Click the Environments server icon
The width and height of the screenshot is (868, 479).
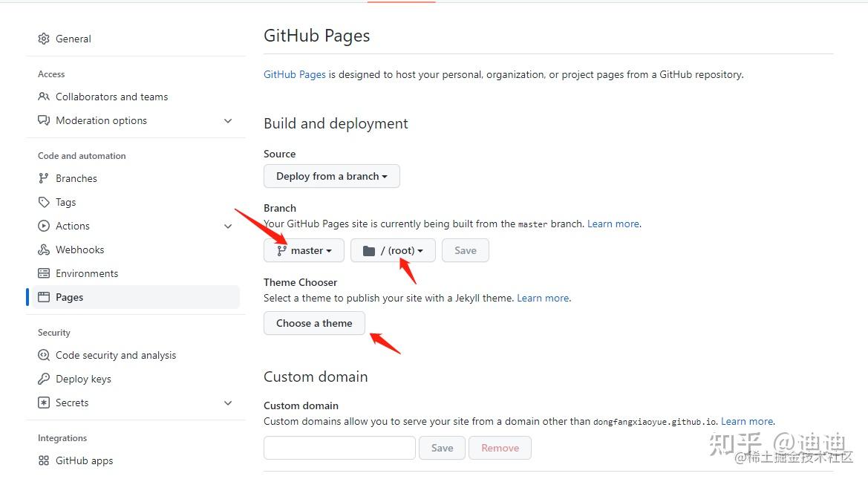(44, 273)
